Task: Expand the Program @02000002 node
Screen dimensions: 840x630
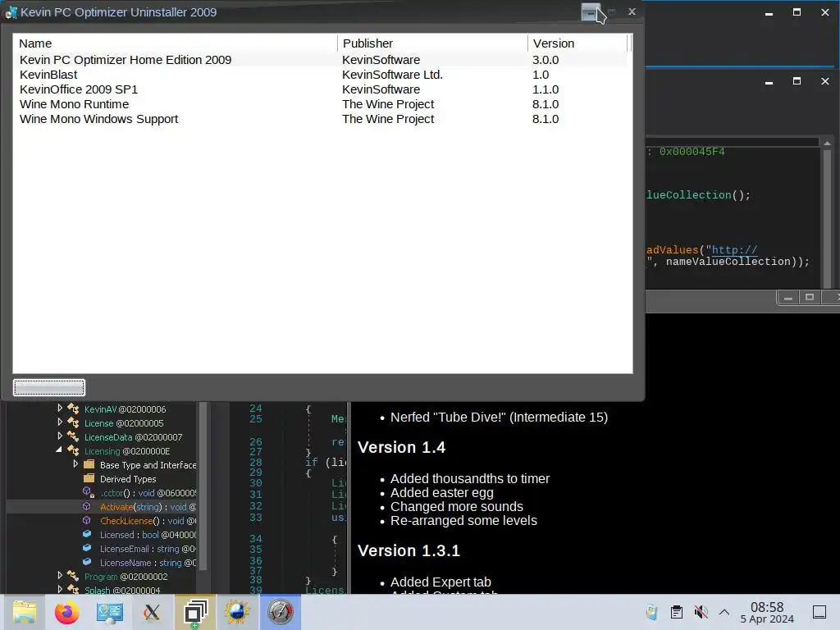Action: 60,575
